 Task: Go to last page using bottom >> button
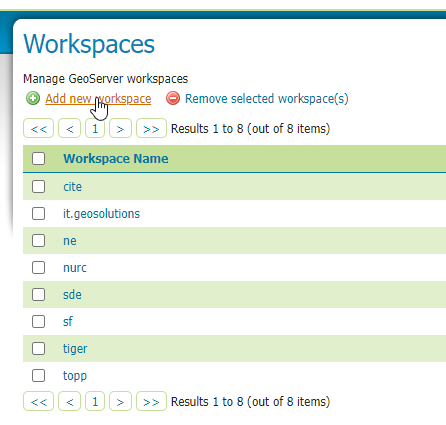coord(151,401)
